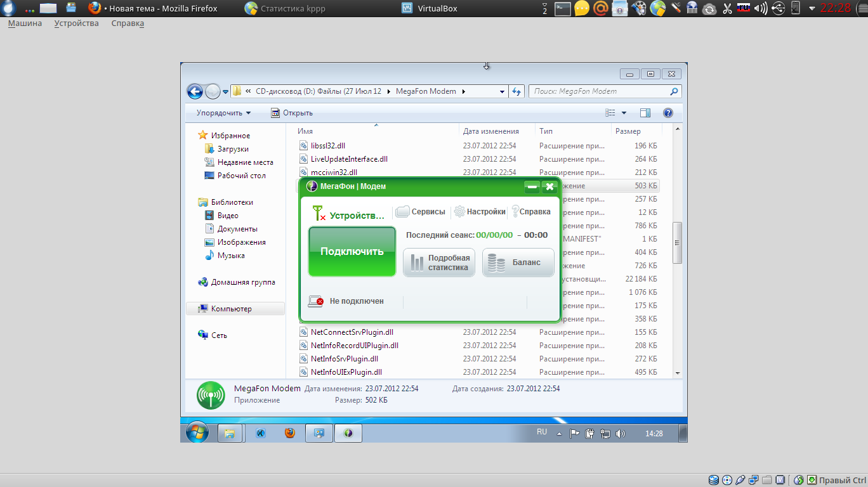The image size is (868, 487).
Task: Select Сеть in the navigation pane
Action: pyautogui.click(x=213, y=335)
